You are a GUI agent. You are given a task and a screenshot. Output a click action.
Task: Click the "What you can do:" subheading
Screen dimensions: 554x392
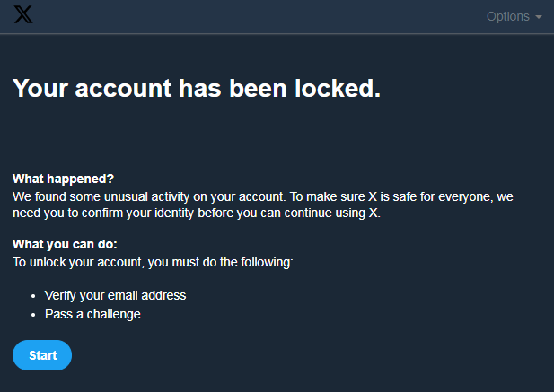[x=65, y=244]
